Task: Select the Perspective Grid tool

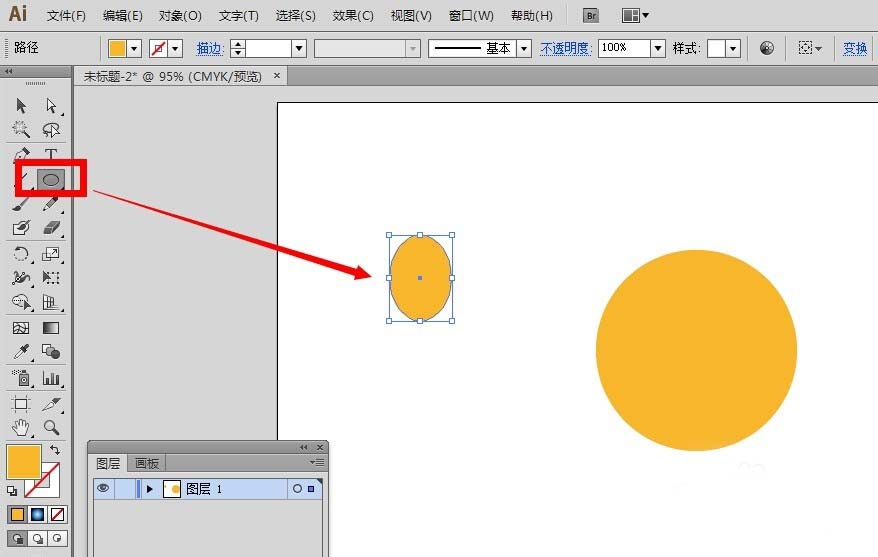Action: (x=51, y=302)
